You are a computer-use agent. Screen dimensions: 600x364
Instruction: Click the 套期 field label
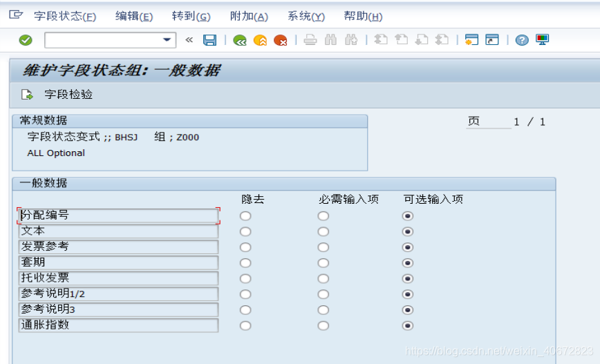[119, 262]
